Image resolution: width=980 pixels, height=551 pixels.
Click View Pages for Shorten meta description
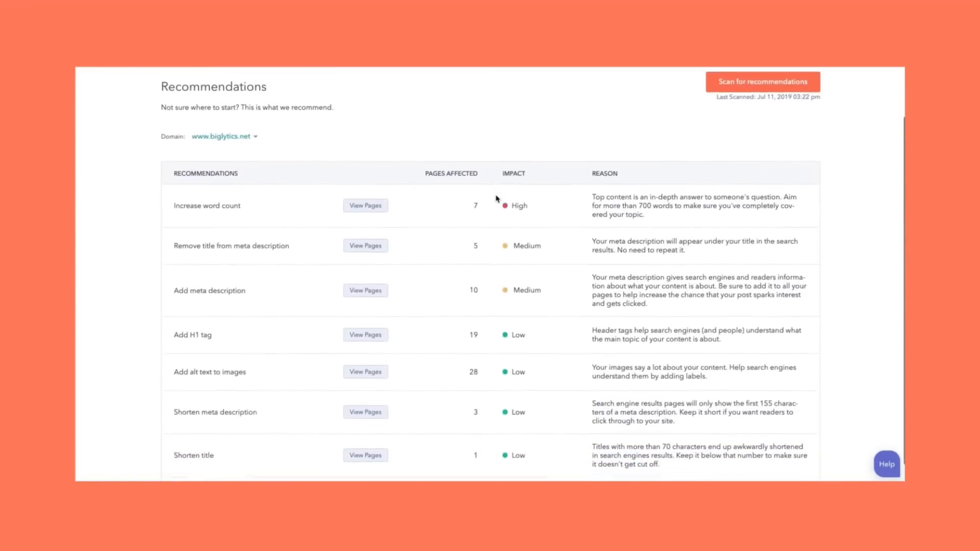pyautogui.click(x=365, y=412)
